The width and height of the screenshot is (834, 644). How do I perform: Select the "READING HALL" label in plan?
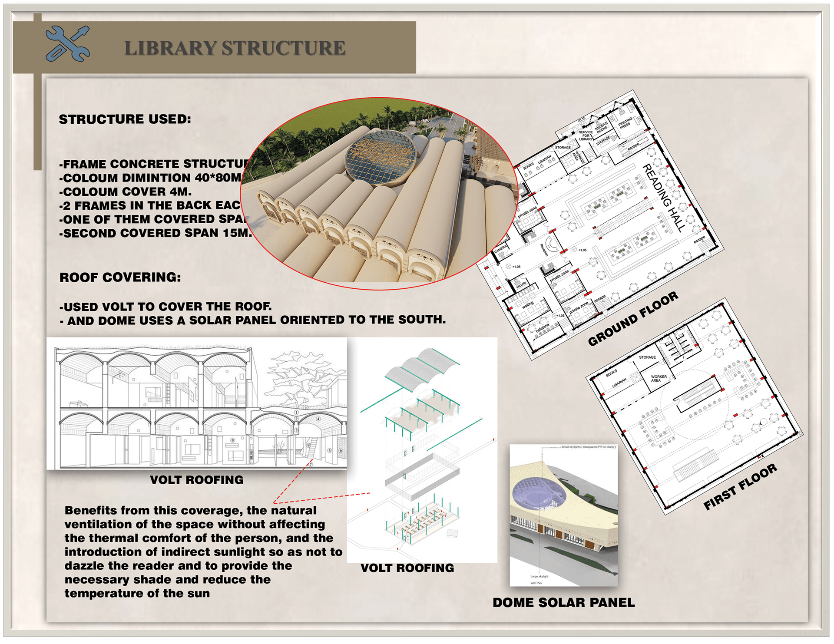664,198
